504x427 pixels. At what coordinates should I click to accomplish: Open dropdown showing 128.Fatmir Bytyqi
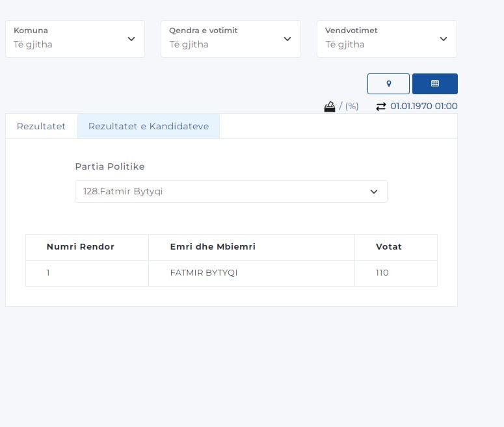[x=231, y=192]
